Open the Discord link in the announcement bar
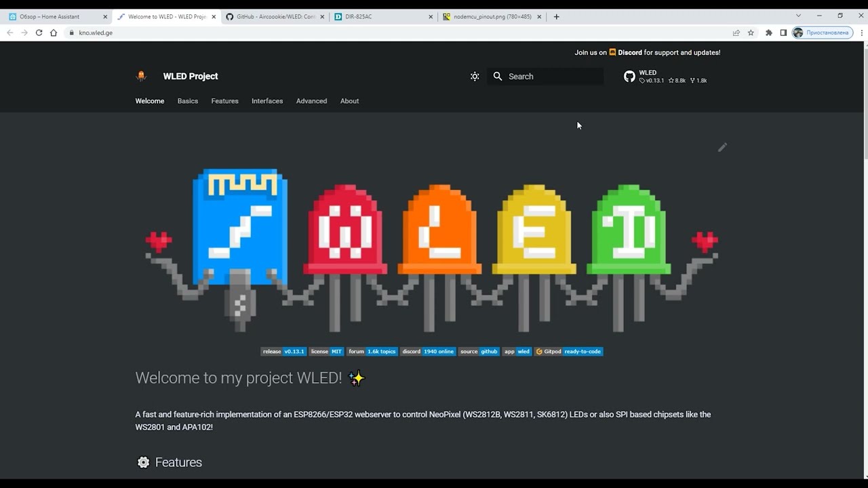868x488 pixels. [x=625, y=52]
